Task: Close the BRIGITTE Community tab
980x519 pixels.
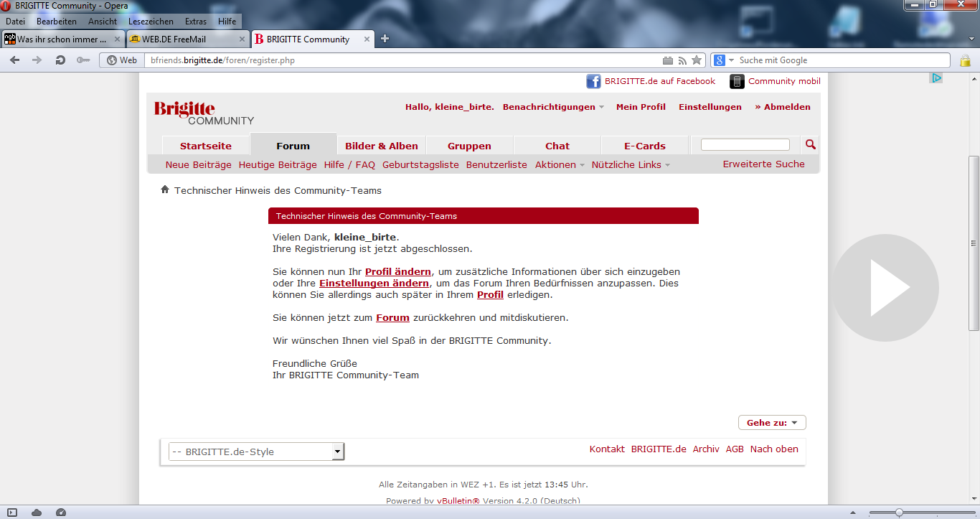Action: pos(367,39)
